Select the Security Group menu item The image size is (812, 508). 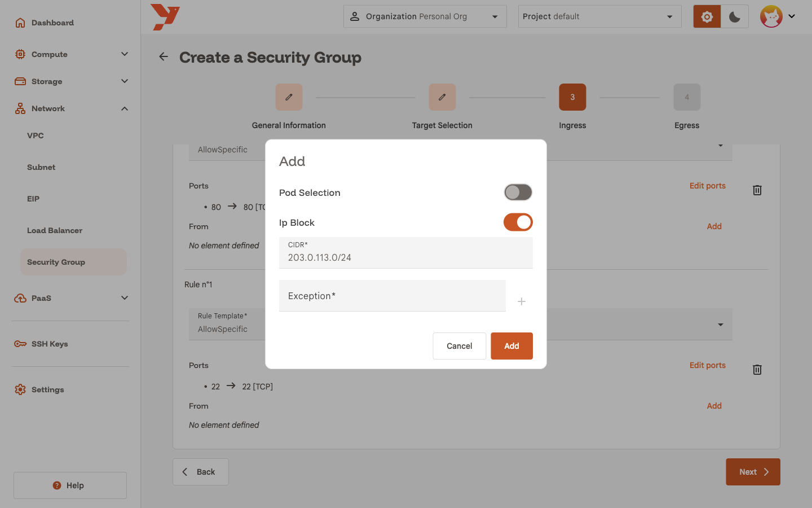coord(73,262)
